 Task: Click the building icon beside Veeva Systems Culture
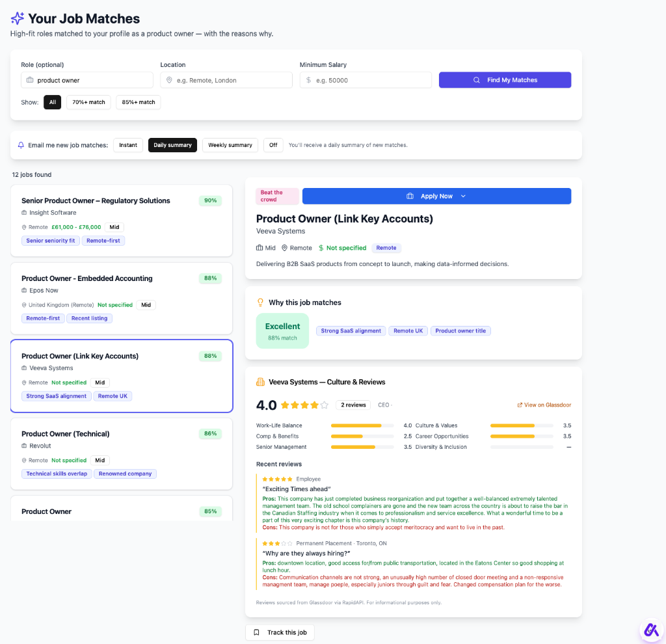260,382
